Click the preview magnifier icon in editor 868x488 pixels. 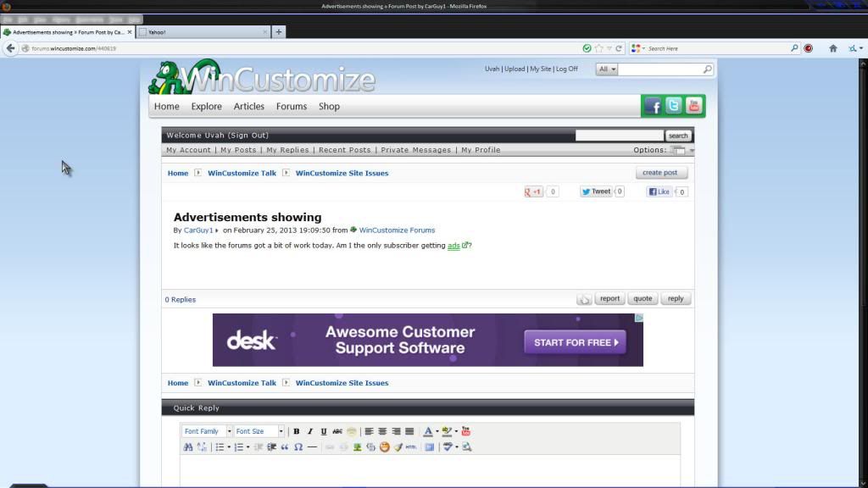pyautogui.click(x=467, y=447)
